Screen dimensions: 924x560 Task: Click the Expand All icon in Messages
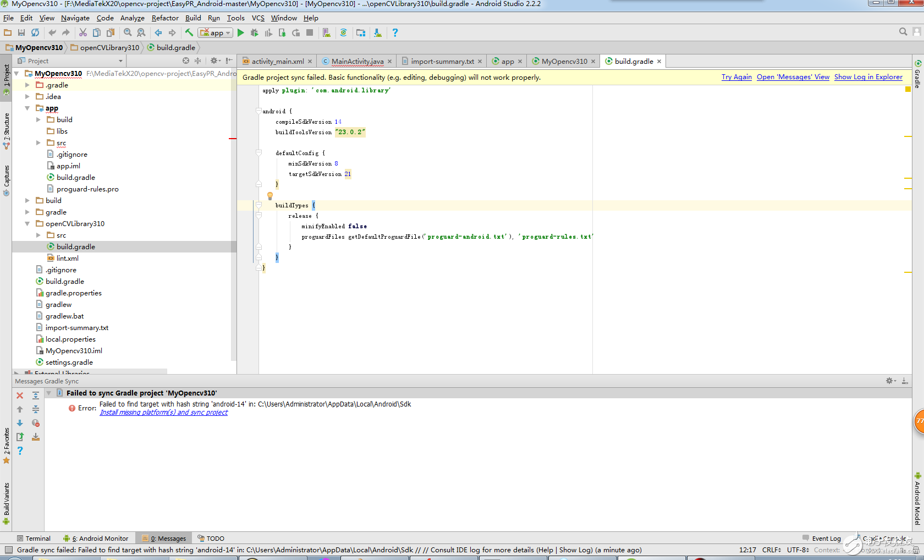[x=35, y=396]
